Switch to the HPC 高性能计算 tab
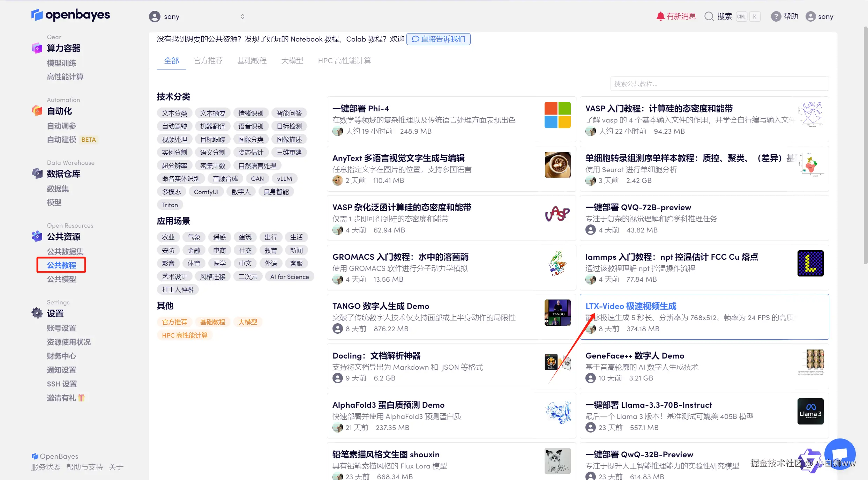The height and width of the screenshot is (480, 868). click(344, 61)
